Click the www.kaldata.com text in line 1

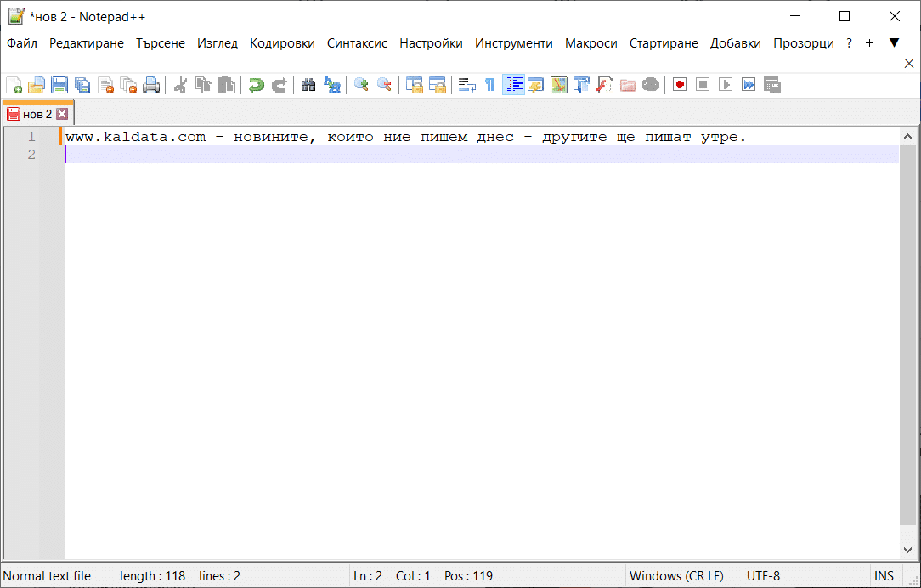click(x=136, y=137)
